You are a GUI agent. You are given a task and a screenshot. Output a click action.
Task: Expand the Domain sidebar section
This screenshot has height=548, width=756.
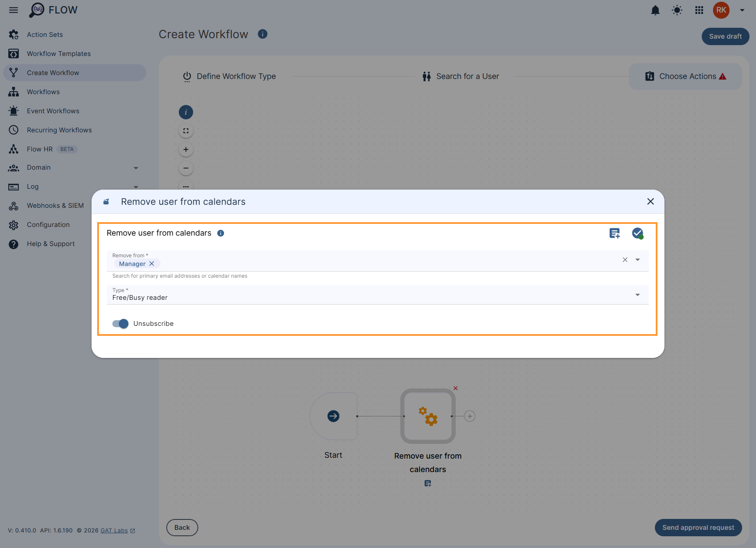(x=136, y=168)
